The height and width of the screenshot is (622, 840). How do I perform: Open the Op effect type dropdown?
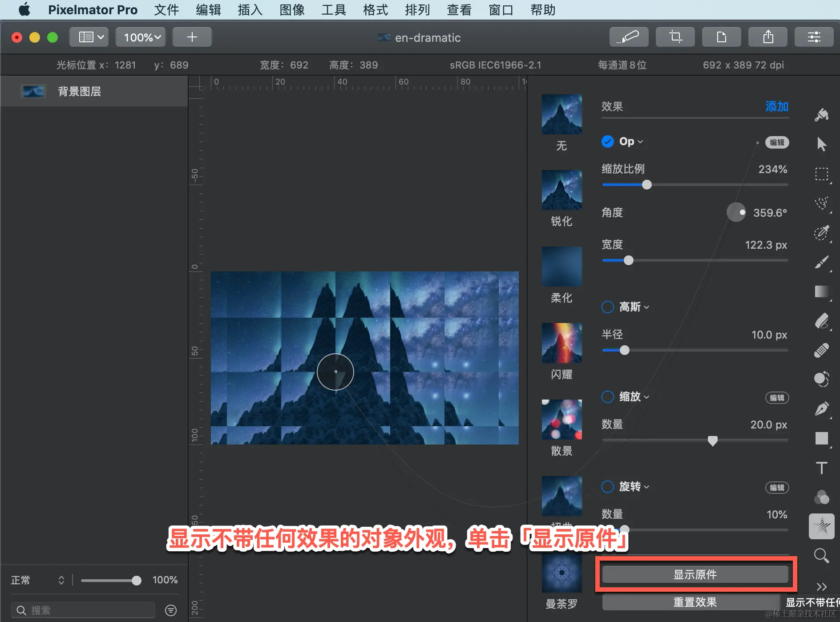coord(631,141)
